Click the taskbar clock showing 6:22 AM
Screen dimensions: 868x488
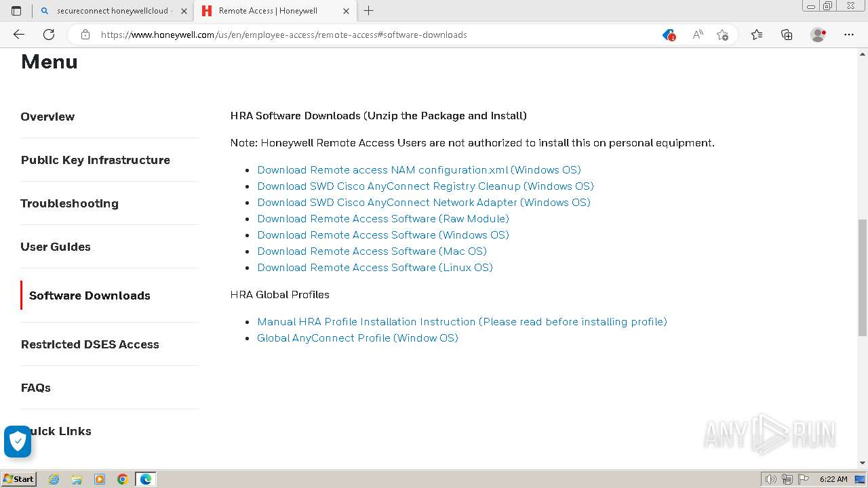[833, 479]
